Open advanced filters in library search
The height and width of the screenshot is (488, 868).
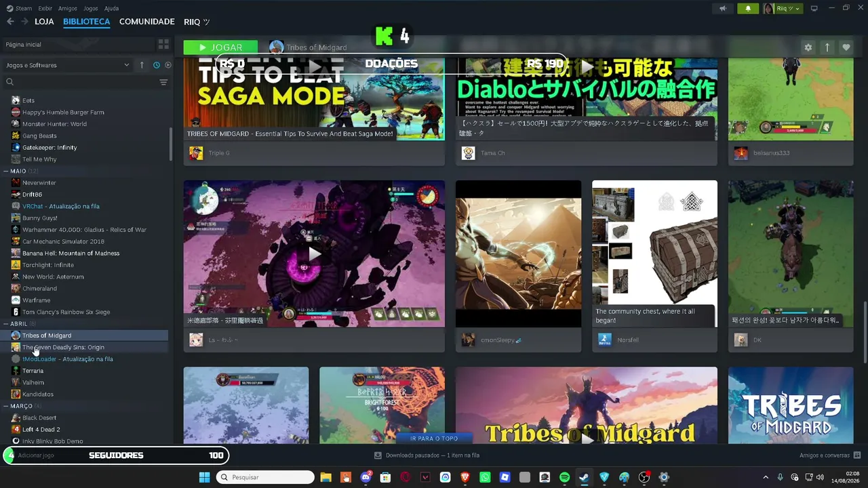point(163,82)
